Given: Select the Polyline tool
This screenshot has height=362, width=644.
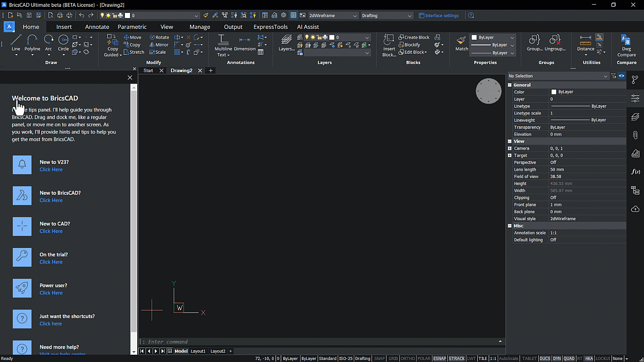Looking at the screenshot, I should click(32, 45).
